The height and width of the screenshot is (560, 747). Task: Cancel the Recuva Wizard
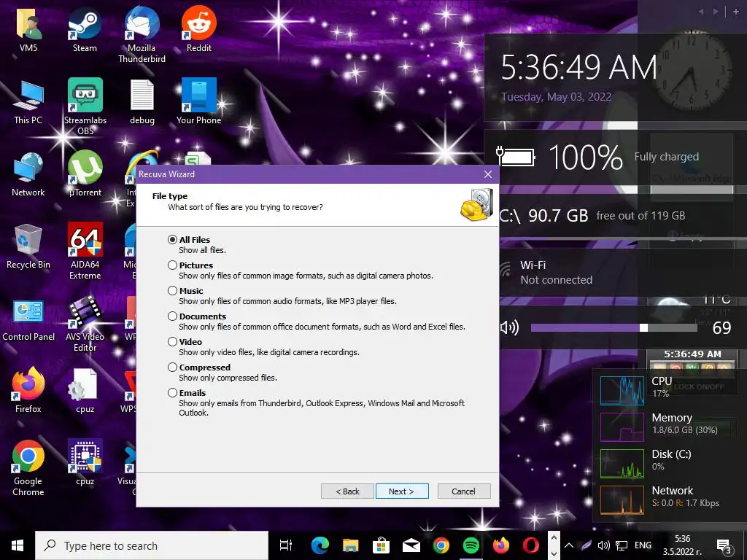pyautogui.click(x=463, y=491)
